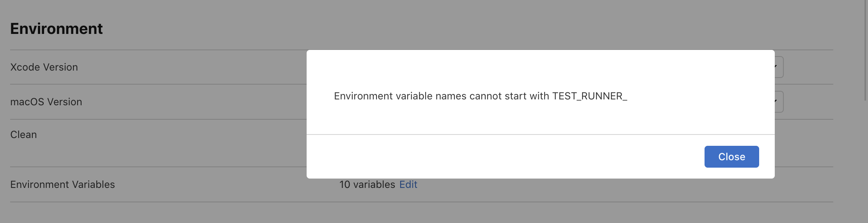The image size is (868, 223).
Task: Open Edit link for environment variables
Action: tap(408, 184)
